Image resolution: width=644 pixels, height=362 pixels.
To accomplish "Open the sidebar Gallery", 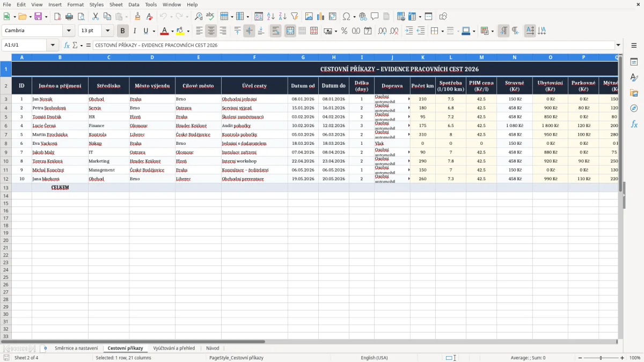I will 634,93.
